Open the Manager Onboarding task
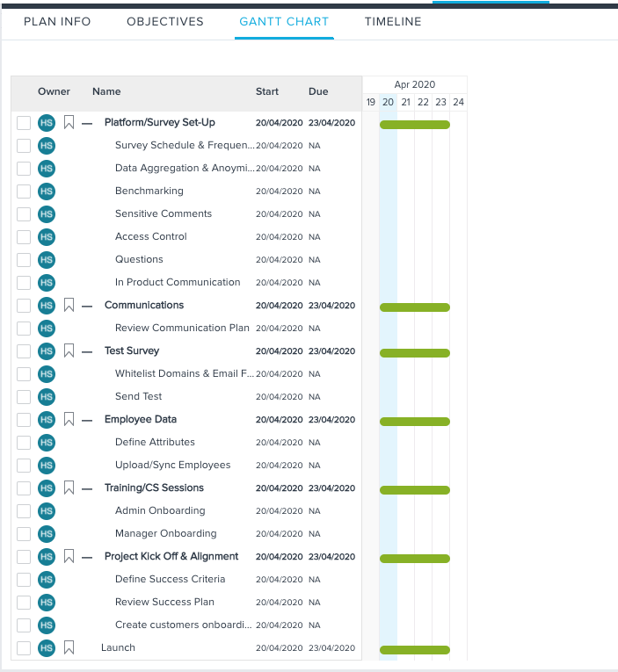 (166, 533)
